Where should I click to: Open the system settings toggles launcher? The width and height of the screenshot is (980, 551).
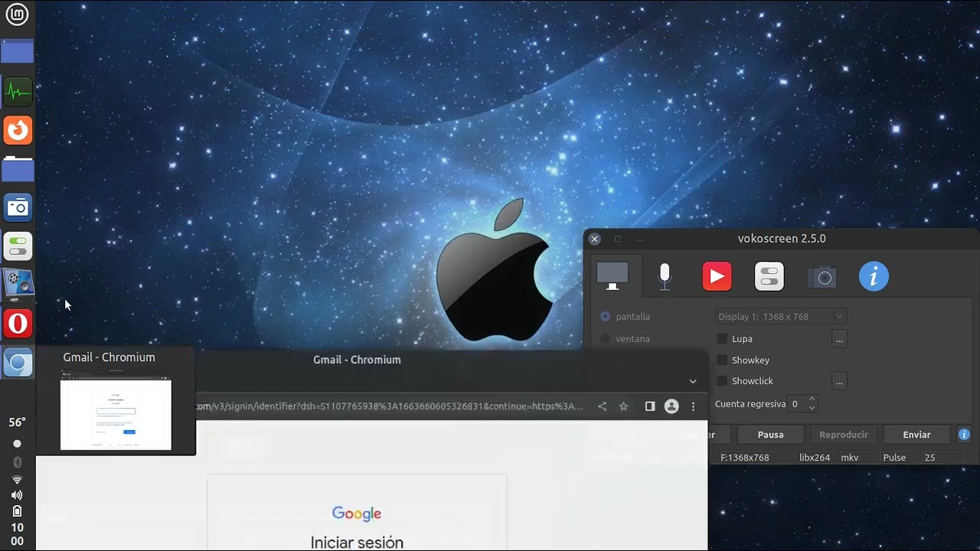coord(18,246)
